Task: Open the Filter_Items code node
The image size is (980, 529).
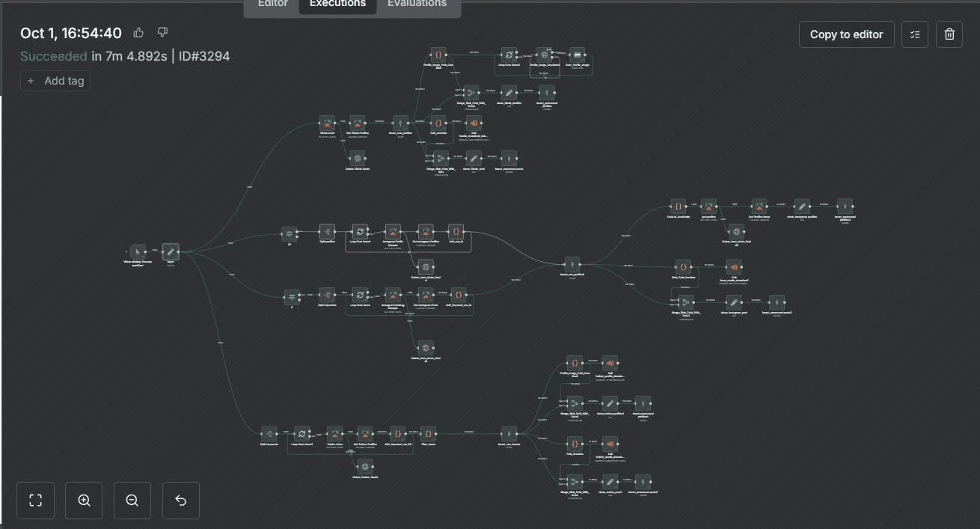Action: (x=429, y=433)
